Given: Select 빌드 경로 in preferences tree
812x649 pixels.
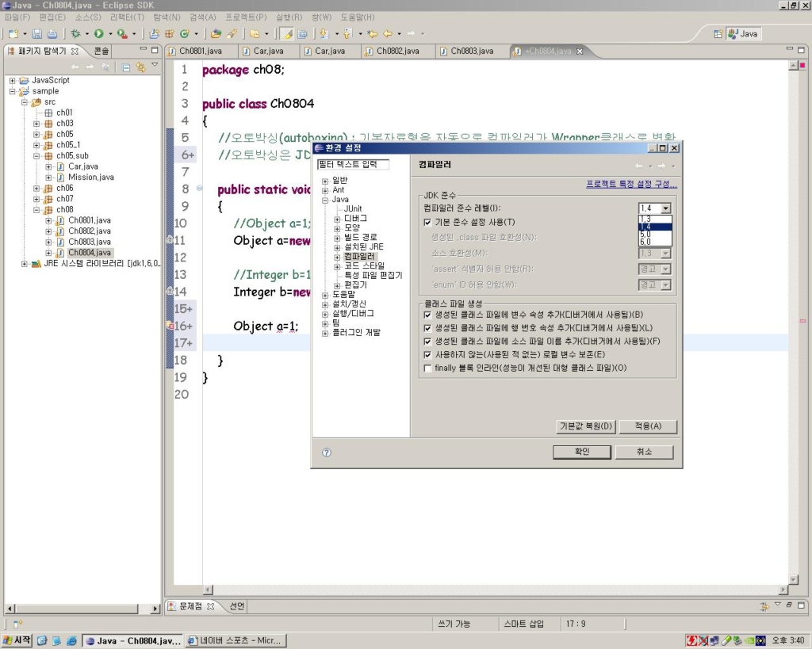Looking at the screenshot, I should (361, 238).
